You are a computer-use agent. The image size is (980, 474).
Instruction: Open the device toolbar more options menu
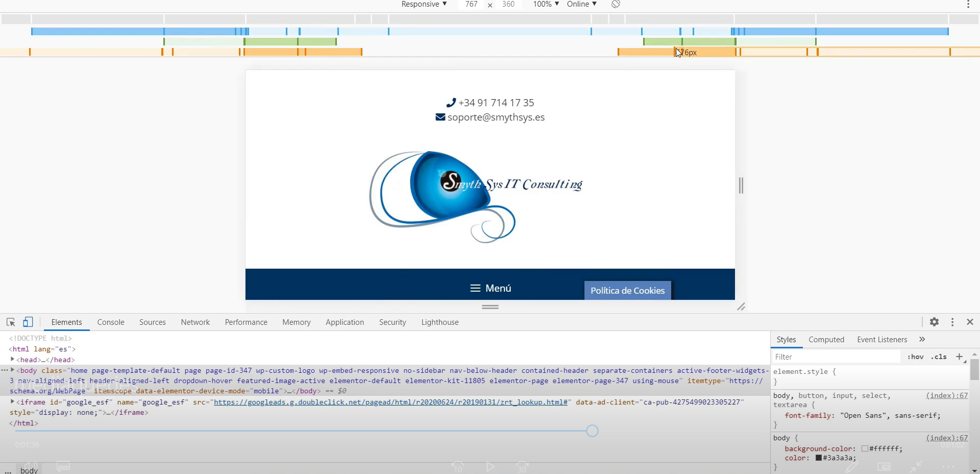[968, 5]
